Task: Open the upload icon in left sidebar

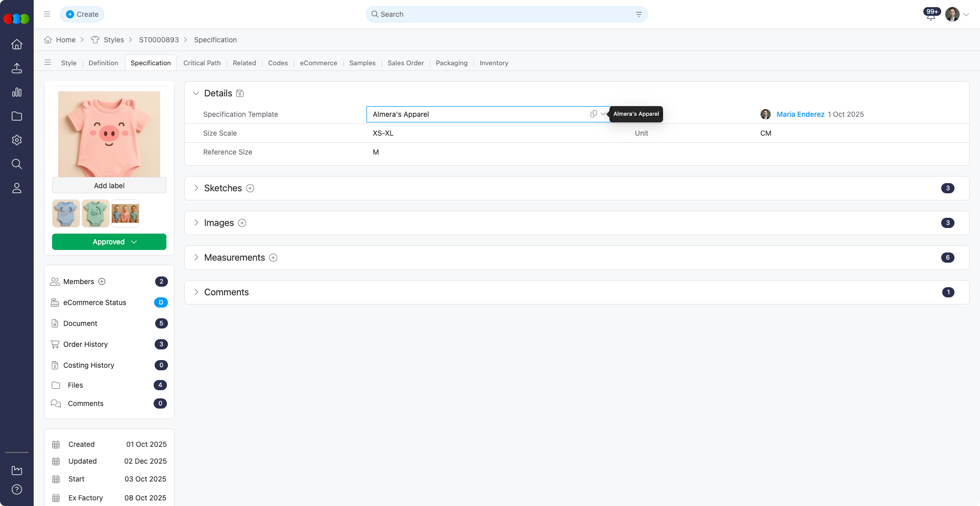Action: coord(17,68)
